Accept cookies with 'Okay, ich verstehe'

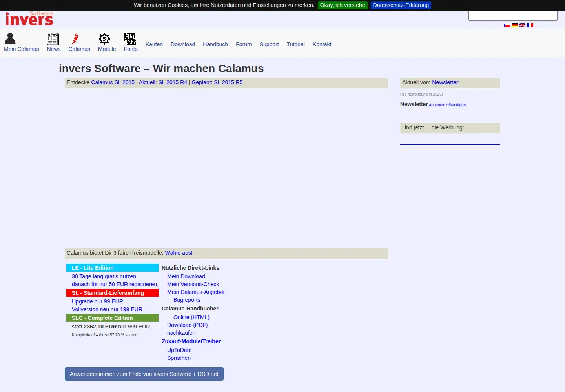tap(343, 5)
